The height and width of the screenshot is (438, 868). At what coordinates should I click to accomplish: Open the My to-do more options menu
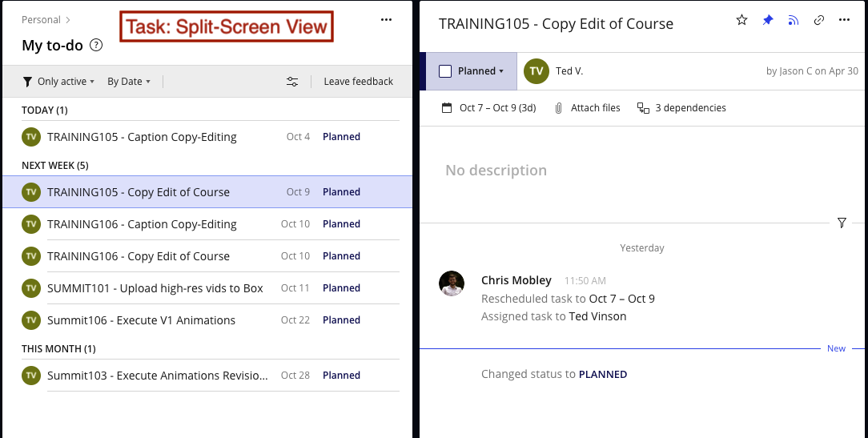point(387,20)
